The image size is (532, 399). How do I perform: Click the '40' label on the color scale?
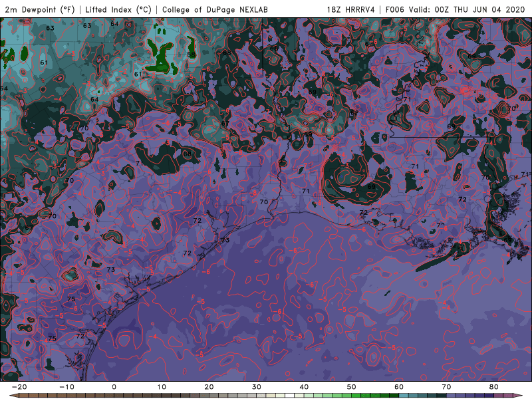tap(304, 387)
